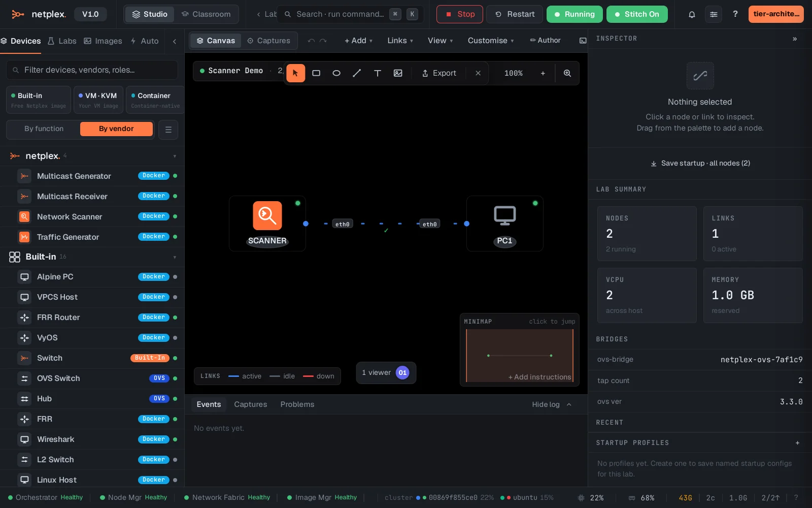Toggle the Running status button

click(x=574, y=14)
